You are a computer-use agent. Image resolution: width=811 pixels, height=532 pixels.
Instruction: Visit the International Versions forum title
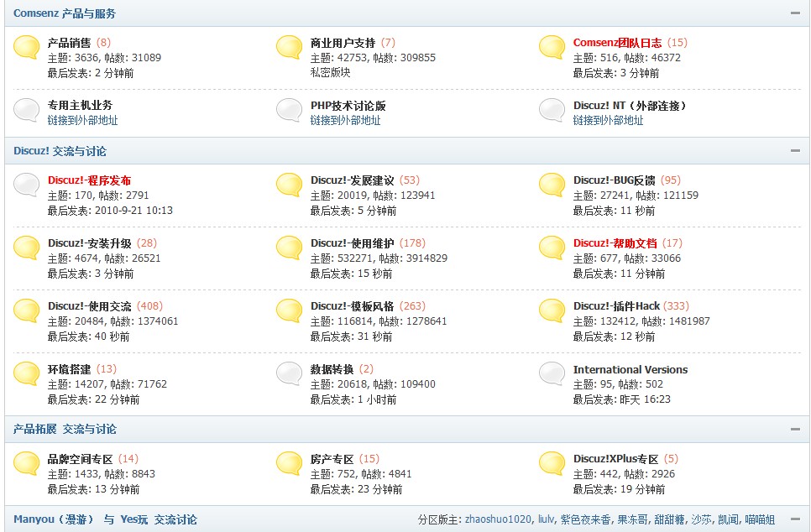pos(630,370)
